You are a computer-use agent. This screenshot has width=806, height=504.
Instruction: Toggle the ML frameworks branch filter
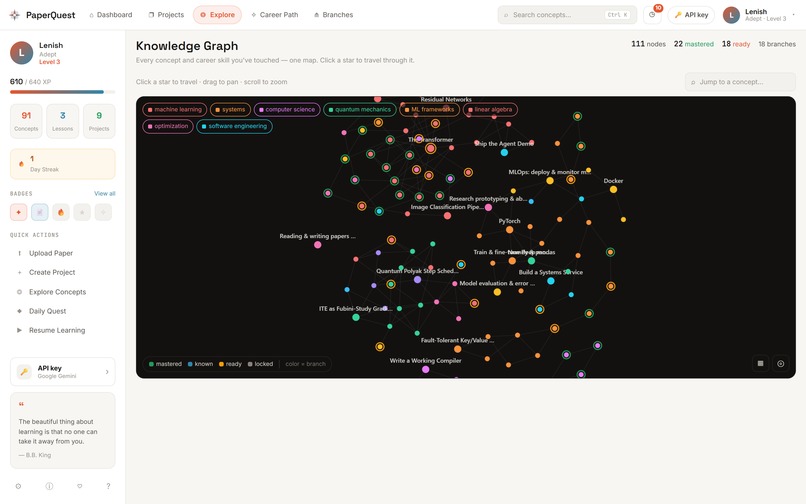429,110
